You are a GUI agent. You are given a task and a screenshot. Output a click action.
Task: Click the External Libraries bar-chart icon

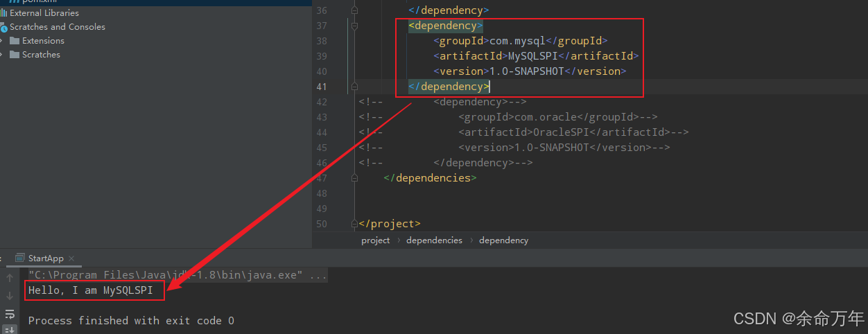(x=3, y=13)
